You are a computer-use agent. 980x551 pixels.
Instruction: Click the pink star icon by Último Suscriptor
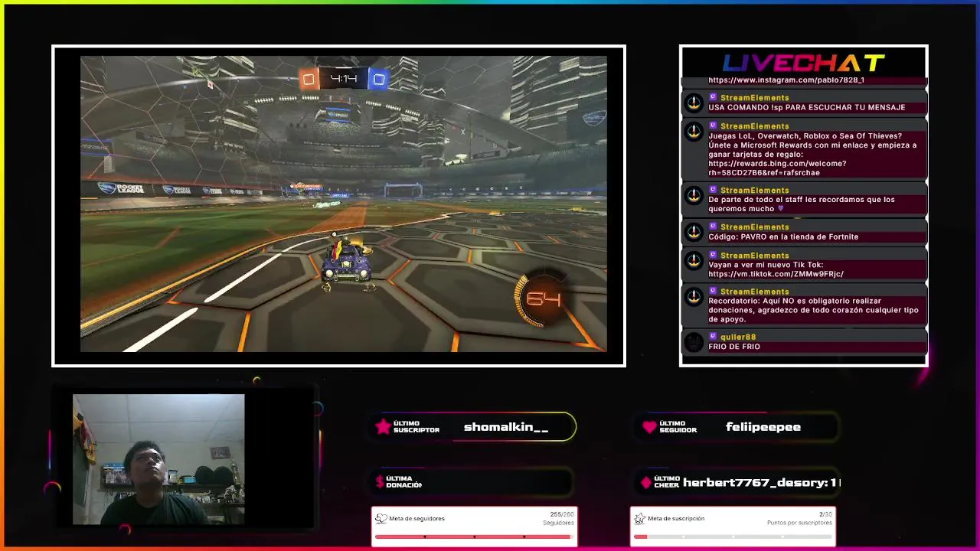(x=383, y=427)
